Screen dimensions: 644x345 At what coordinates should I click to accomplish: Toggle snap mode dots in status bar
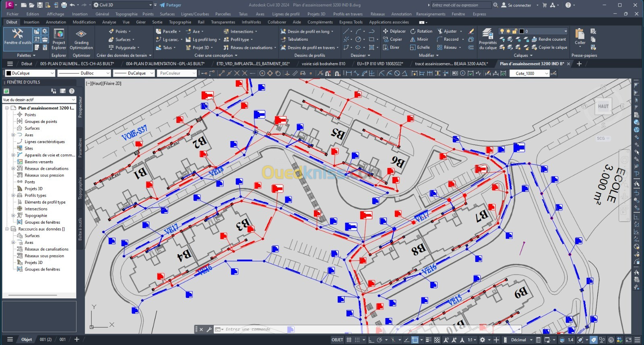[x=357, y=340]
